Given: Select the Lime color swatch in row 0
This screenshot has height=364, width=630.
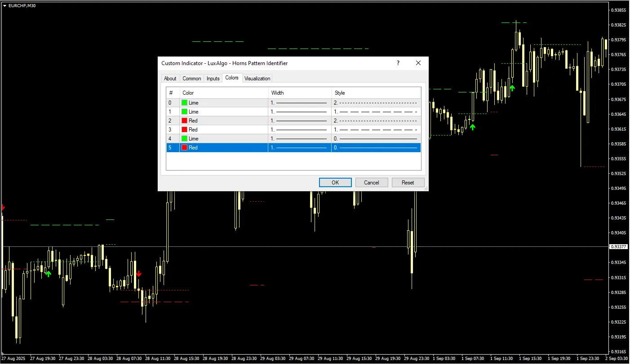Looking at the screenshot, I should (184, 103).
